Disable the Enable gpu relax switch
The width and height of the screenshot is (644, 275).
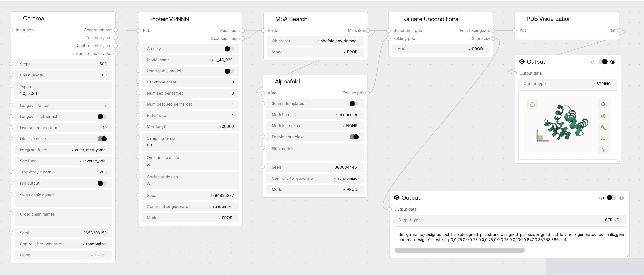(354, 137)
